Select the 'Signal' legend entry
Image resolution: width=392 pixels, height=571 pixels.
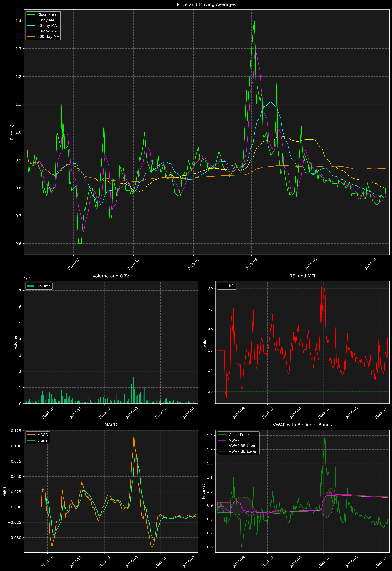tap(43, 441)
